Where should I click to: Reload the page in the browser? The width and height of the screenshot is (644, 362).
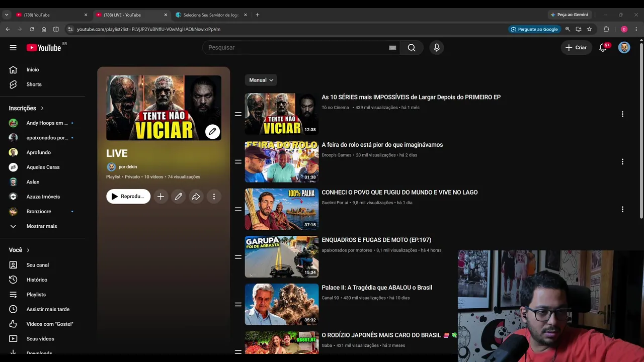click(x=32, y=29)
